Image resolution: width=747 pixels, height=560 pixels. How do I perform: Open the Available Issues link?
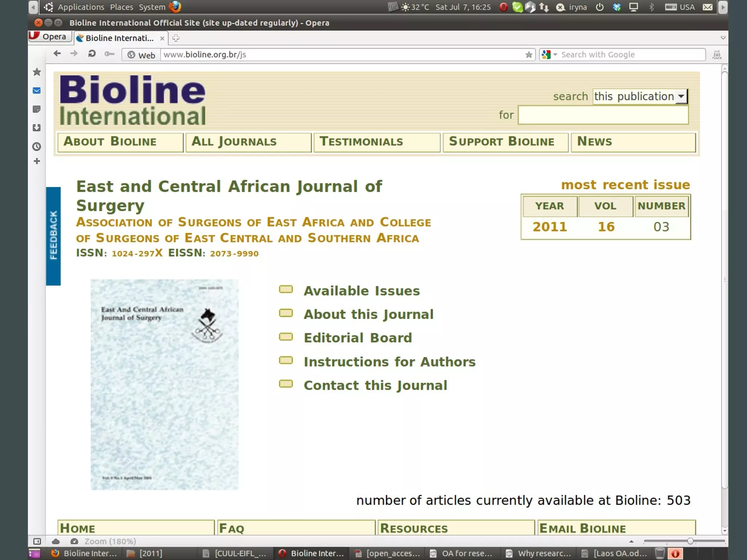361,291
